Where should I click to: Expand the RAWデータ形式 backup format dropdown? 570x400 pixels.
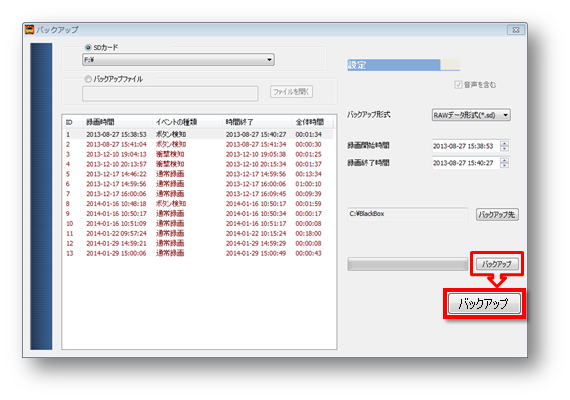(x=471, y=115)
